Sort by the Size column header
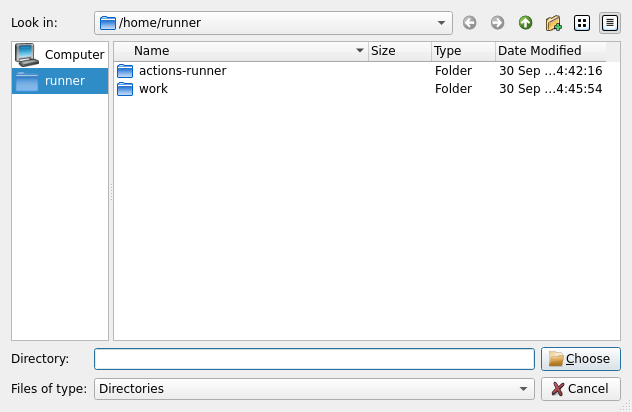This screenshot has height=412, width=632. 399,51
